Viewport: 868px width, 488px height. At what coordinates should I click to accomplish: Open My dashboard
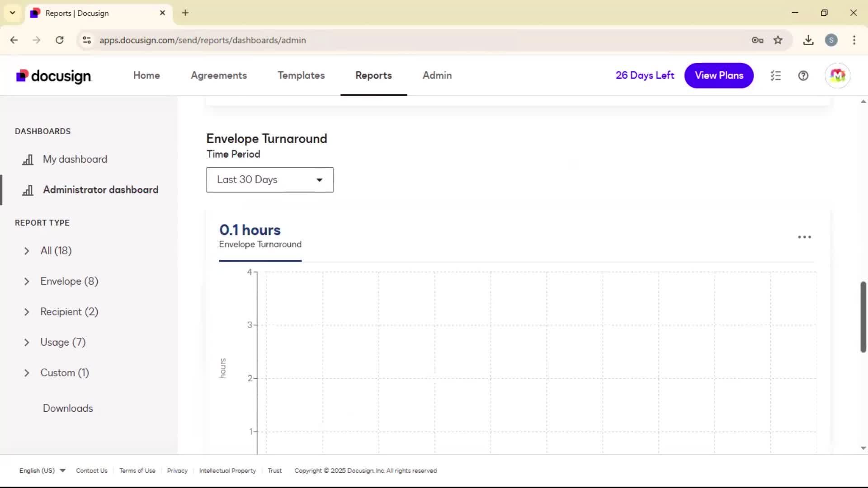pyautogui.click(x=75, y=159)
